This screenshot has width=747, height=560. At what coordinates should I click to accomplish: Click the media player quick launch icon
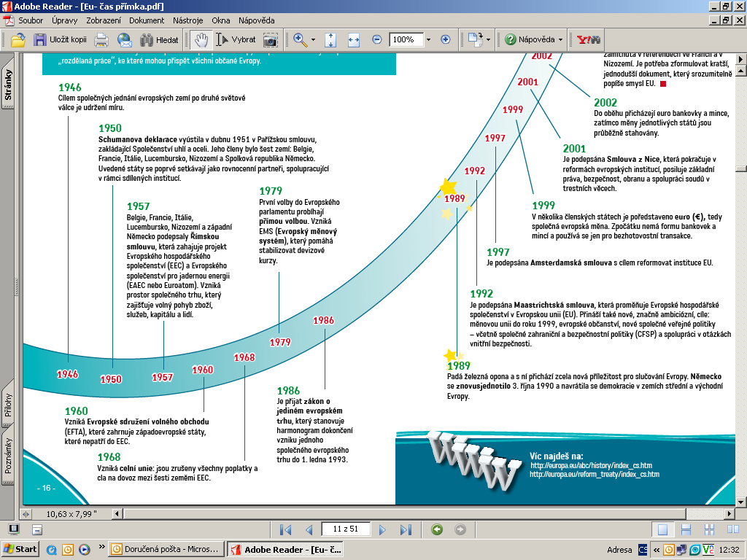pos(85,550)
